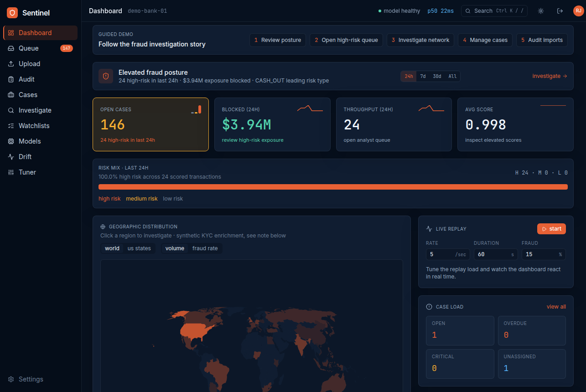586x392 pixels.
Task: Open the Models page
Action: pos(40,141)
